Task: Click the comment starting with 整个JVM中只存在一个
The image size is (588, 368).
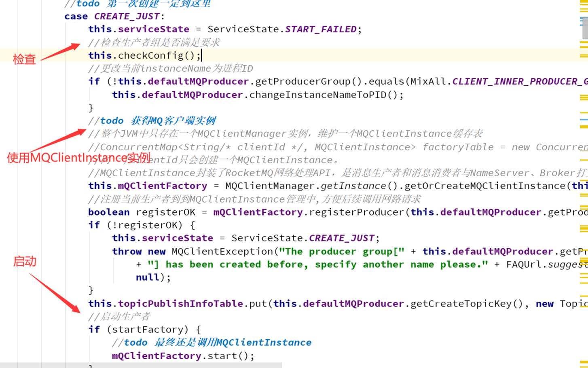Action: coord(286,133)
